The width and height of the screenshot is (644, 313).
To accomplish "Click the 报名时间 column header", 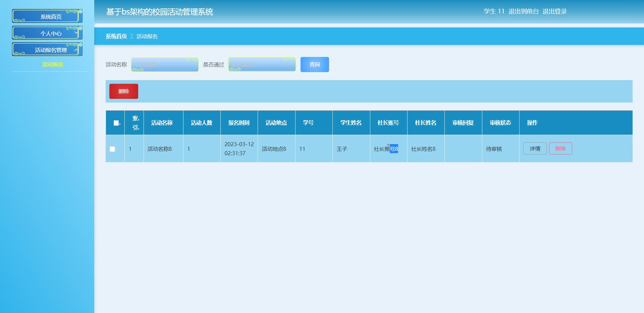I will 239,123.
